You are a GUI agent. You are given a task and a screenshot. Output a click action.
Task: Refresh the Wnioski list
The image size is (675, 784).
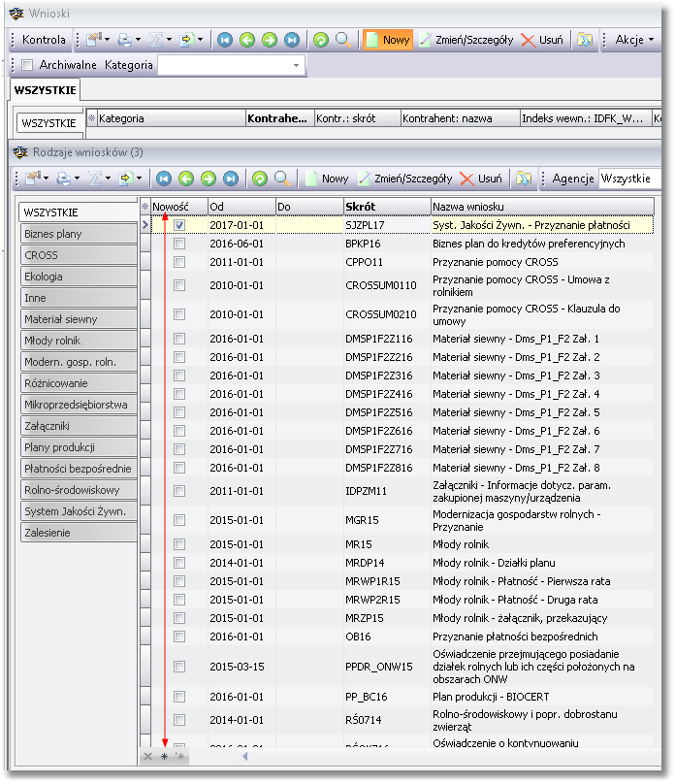point(321,40)
